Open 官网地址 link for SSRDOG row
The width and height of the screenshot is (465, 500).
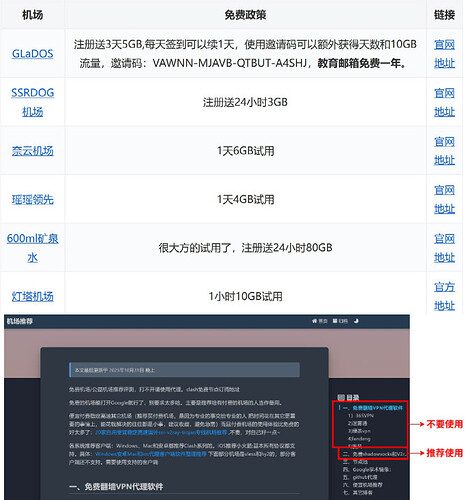click(444, 102)
